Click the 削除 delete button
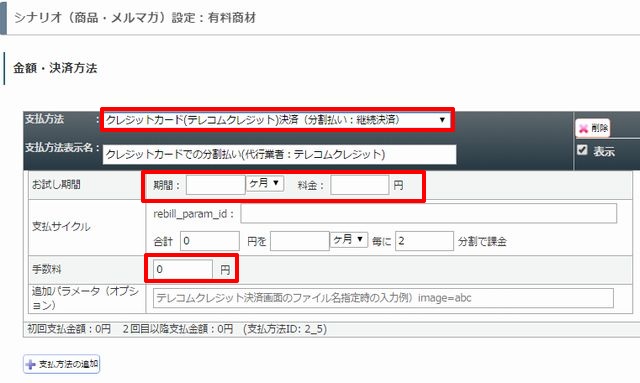The image size is (640, 383). click(x=593, y=128)
